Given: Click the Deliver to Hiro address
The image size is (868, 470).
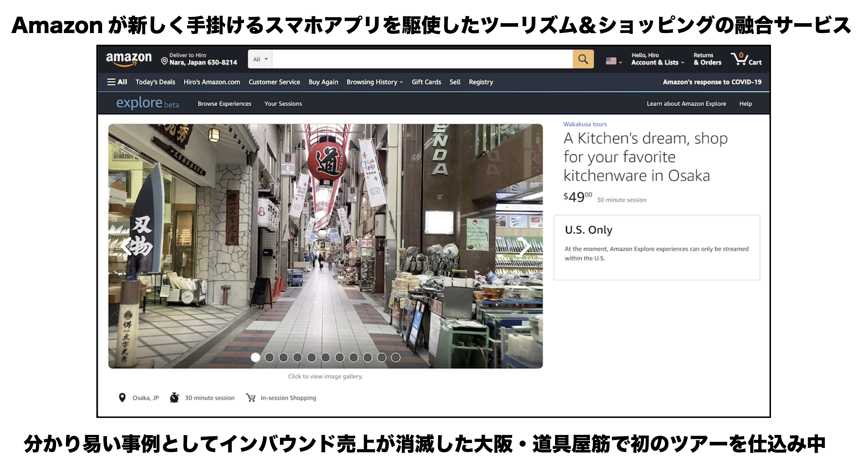Looking at the screenshot, I should 203,59.
